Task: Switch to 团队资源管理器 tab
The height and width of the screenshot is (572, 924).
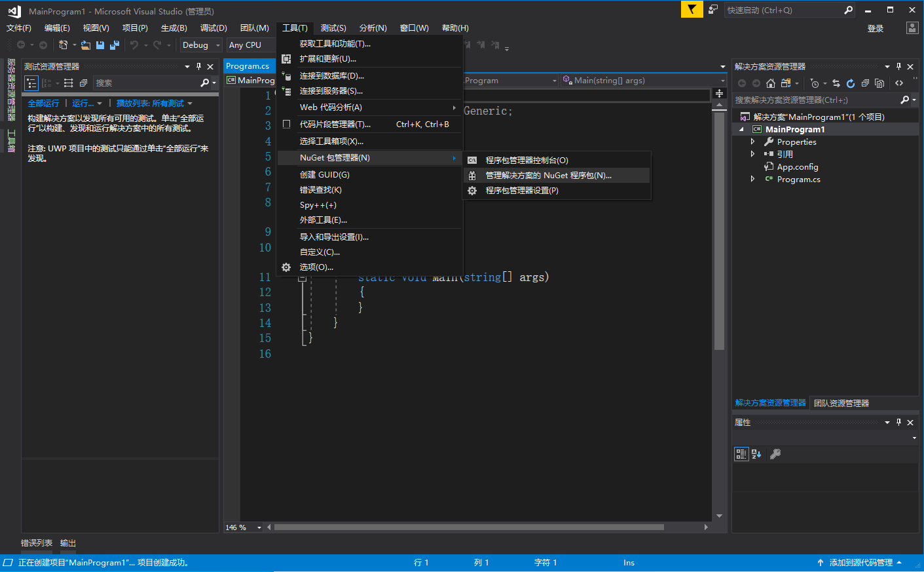Action: (x=841, y=403)
